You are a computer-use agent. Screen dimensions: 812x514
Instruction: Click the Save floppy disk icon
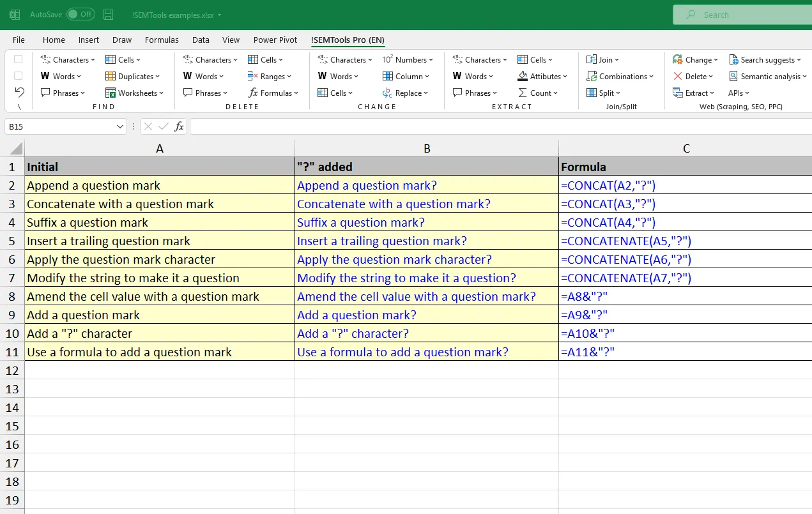coord(109,14)
